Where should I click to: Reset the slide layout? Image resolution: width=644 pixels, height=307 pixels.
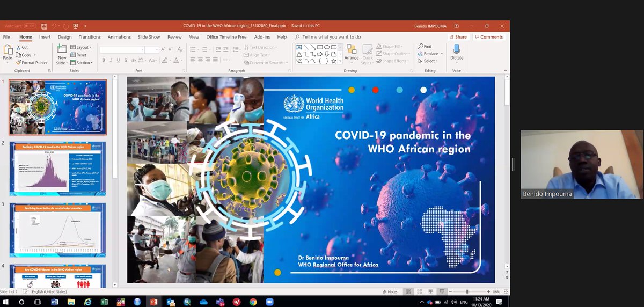tap(78, 55)
